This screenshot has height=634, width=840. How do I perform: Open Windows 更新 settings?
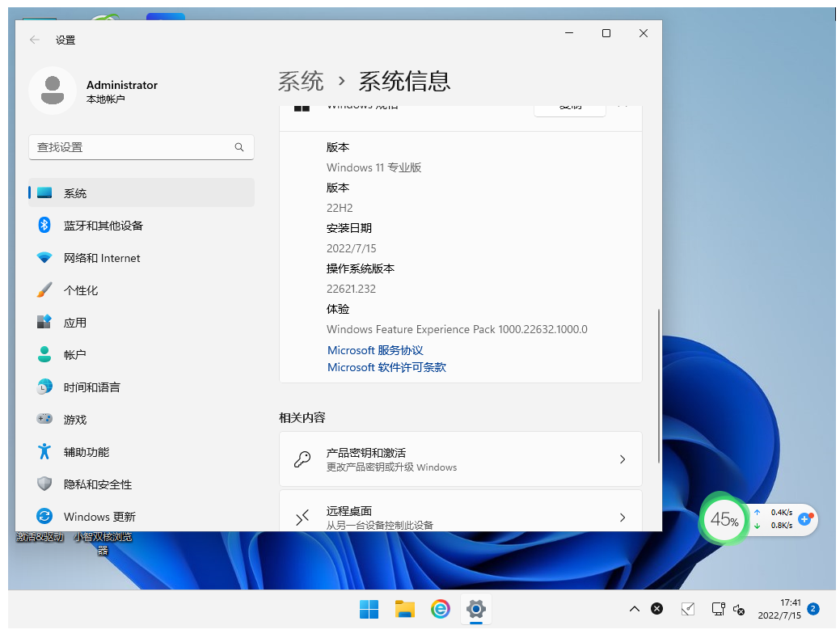point(141,517)
